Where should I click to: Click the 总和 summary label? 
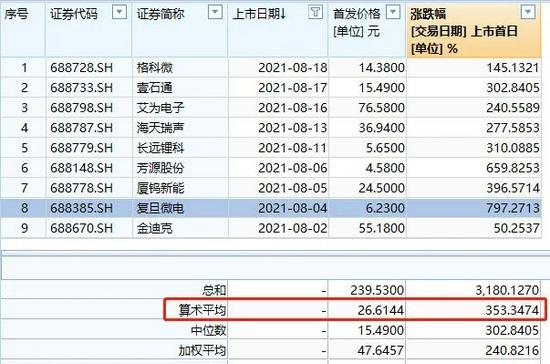pyautogui.click(x=214, y=290)
